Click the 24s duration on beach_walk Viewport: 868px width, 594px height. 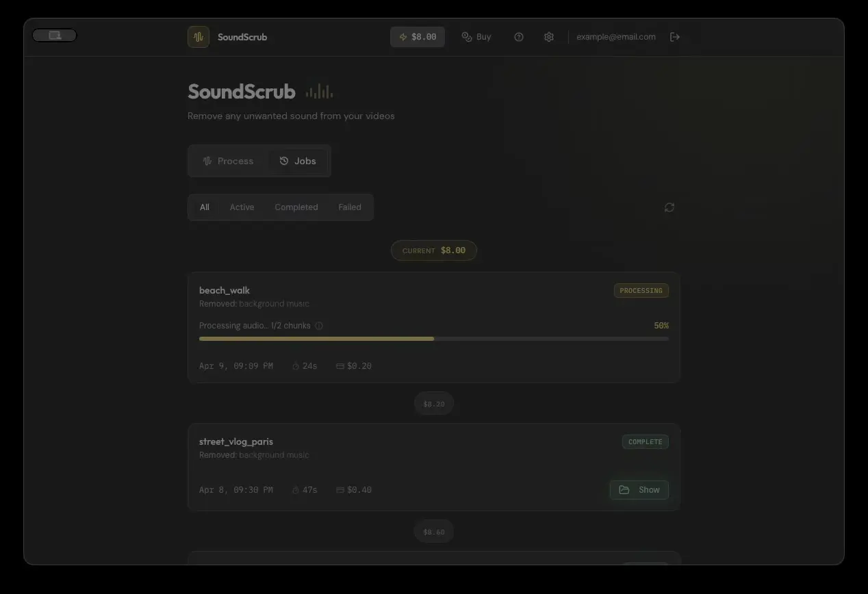[305, 366]
